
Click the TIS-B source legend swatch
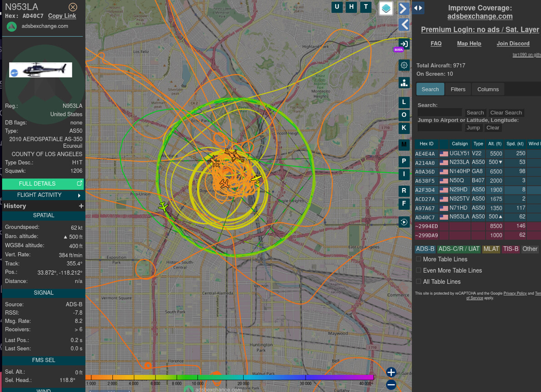pos(511,249)
